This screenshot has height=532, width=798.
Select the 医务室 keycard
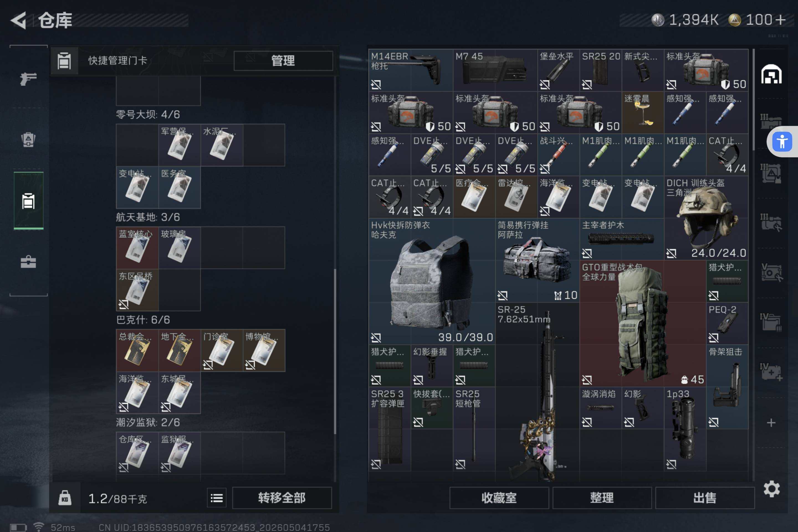click(180, 187)
